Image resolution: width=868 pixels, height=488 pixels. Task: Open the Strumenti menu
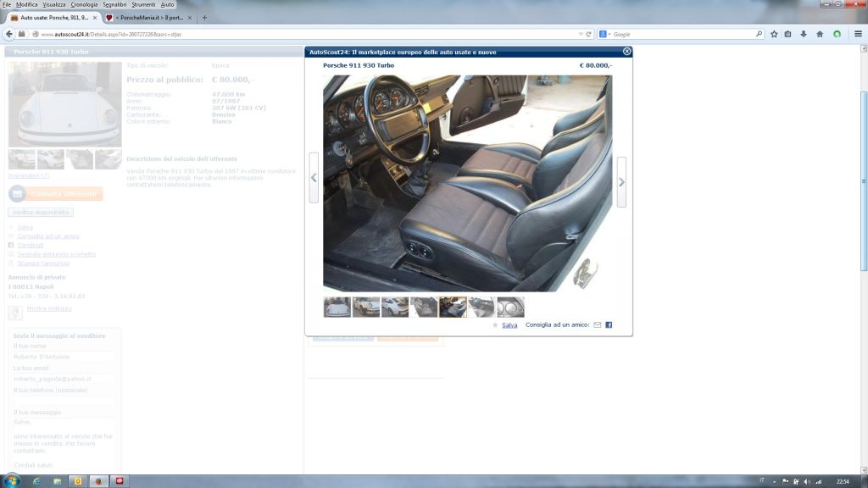(143, 4)
